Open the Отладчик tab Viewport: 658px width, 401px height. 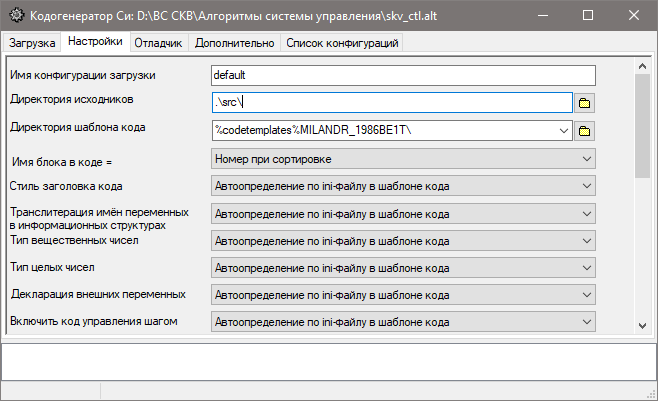click(160, 43)
